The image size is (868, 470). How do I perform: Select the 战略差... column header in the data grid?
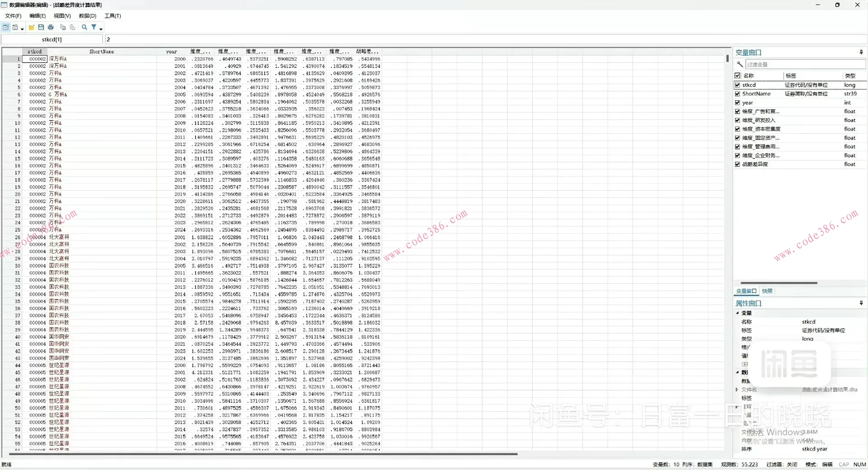(x=368, y=52)
